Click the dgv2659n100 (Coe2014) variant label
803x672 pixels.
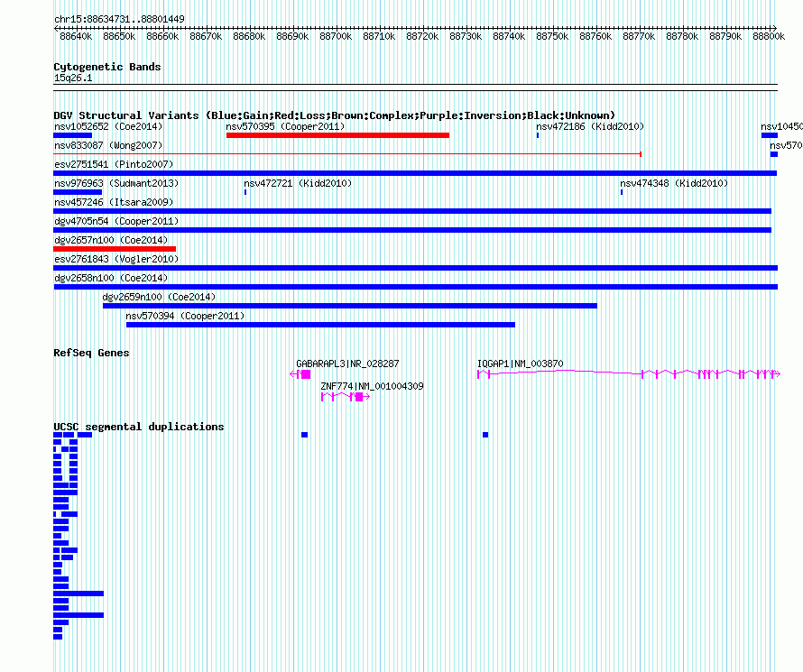point(159,297)
